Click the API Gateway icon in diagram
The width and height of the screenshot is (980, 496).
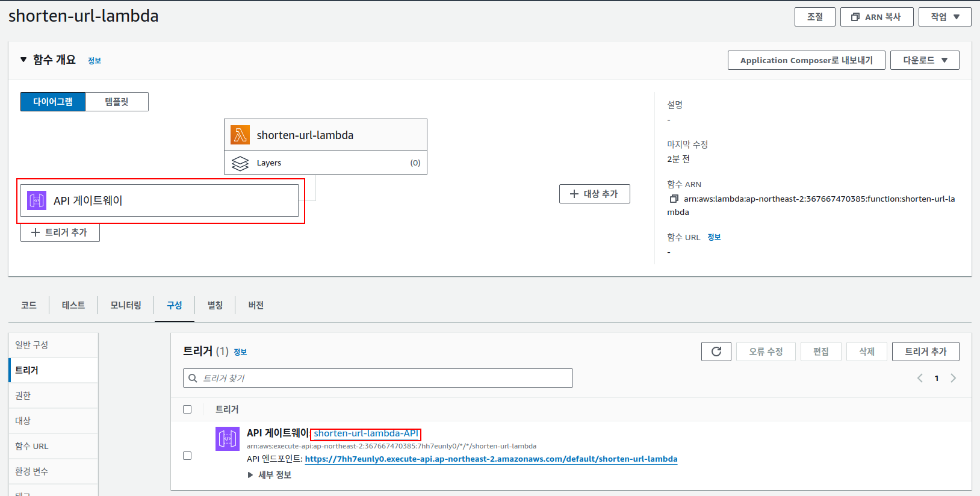tap(37, 200)
